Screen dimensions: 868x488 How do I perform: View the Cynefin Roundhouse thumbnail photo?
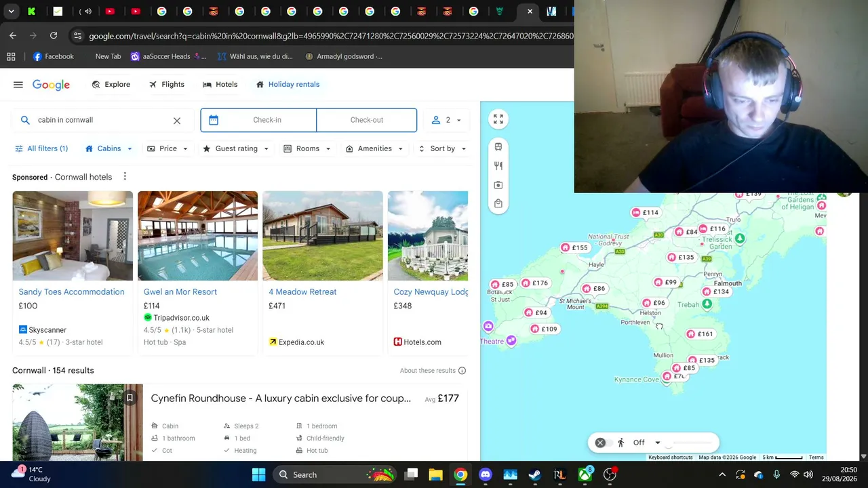(77, 422)
